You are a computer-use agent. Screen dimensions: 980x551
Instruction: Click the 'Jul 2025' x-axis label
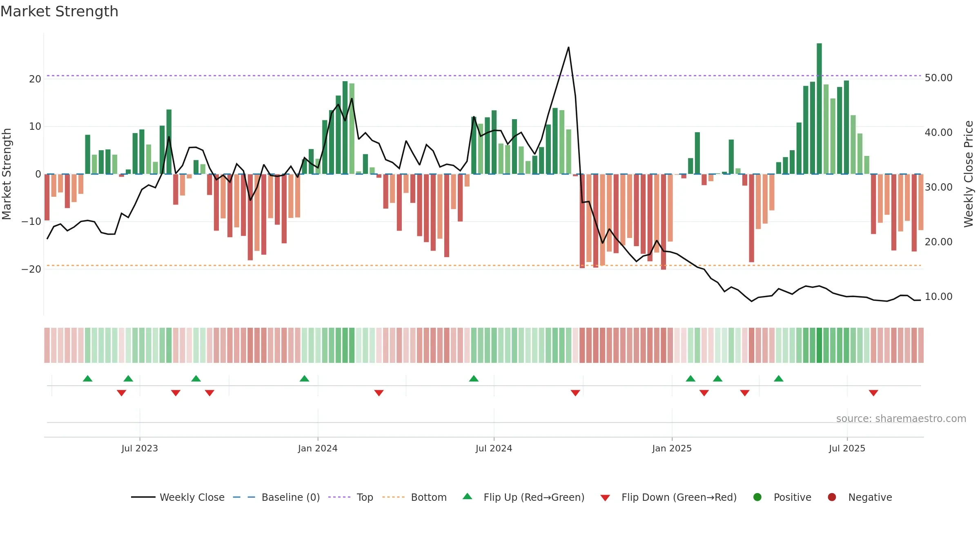pyautogui.click(x=847, y=448)
